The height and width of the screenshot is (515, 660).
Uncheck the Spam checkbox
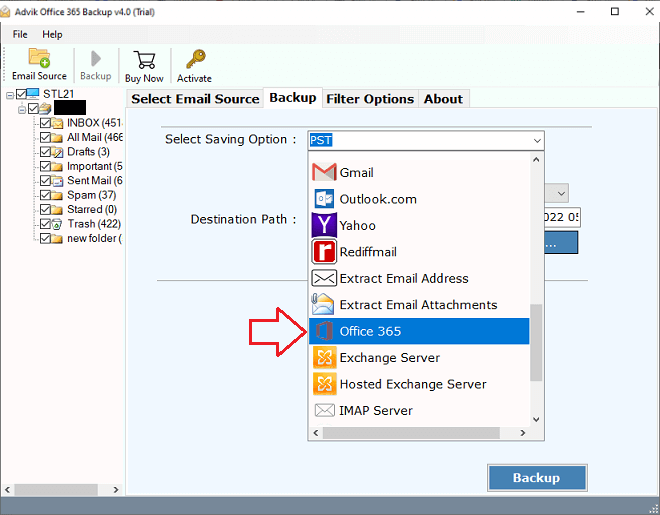pos(45,195)
